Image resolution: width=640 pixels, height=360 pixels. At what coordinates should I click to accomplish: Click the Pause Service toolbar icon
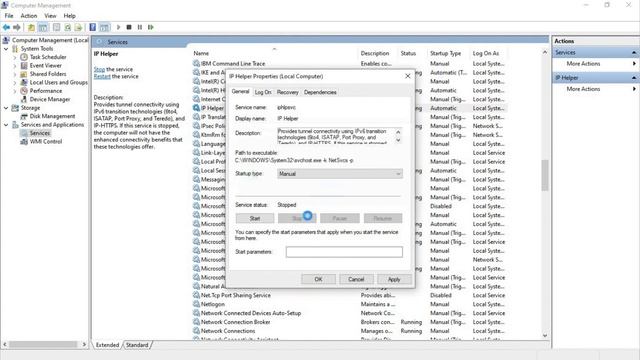point(140,27)
